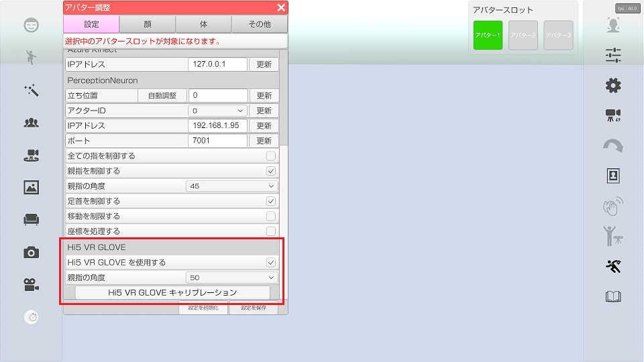Select the sofa furniture icon
Image resolution: width=644 pixels, height=362 pixels.
32,220
